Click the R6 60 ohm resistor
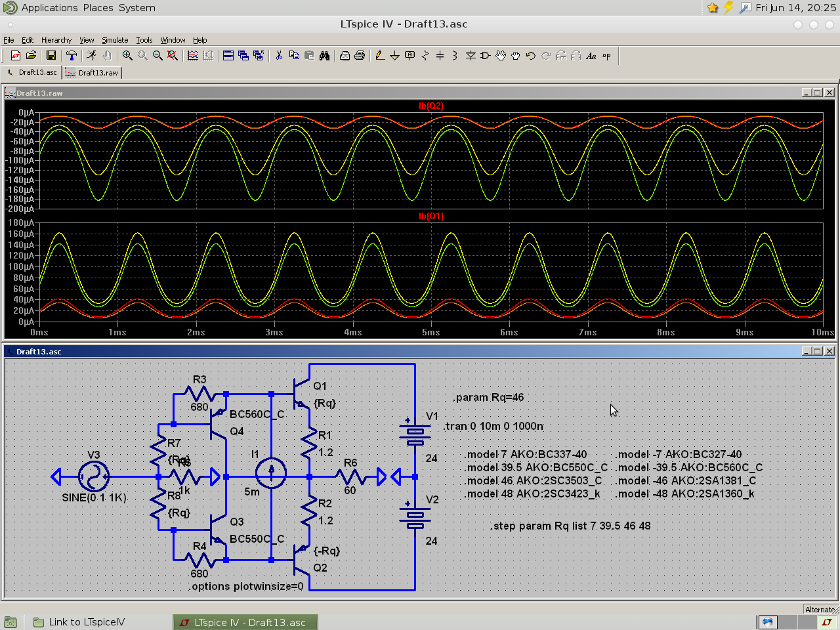 point(350,476)
